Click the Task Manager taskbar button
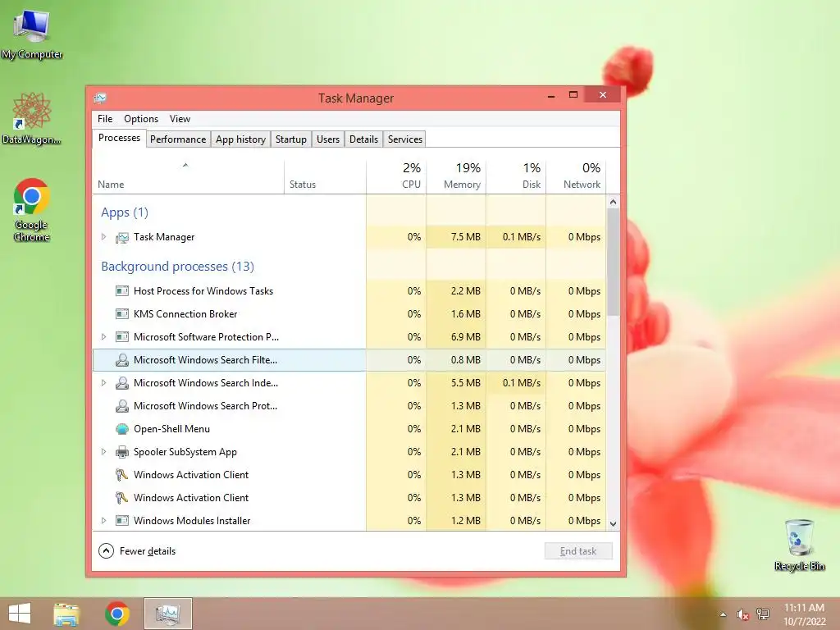840x630 pixels. click(167, 614)
